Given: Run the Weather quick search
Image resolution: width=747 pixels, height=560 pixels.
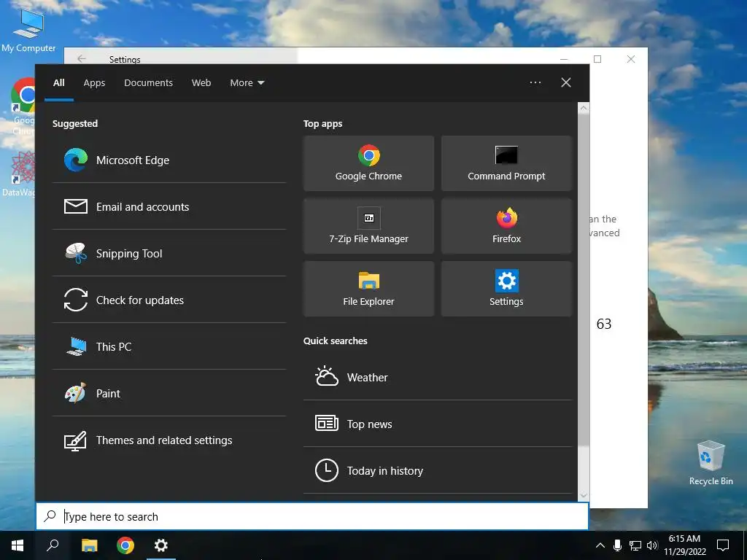Looking at the screenshot, I should click(x=438, y=377).
